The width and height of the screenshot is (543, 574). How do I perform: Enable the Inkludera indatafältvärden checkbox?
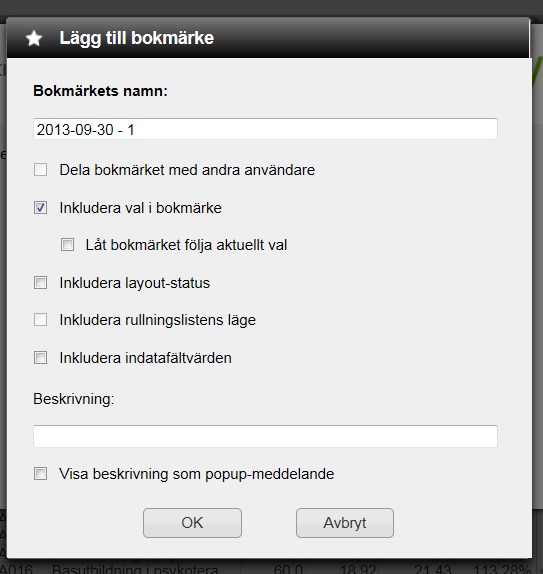40,358
